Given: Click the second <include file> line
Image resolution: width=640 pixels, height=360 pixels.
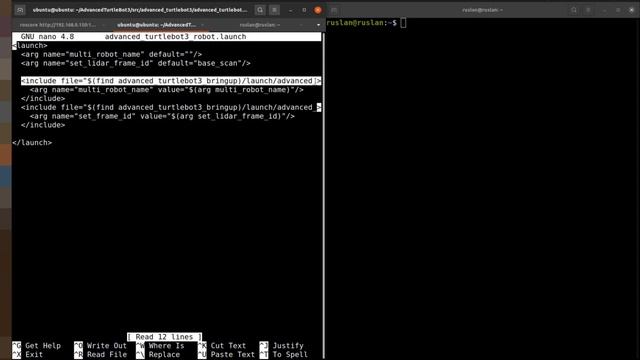Looking at the screenshot, I should click(171, 107).
